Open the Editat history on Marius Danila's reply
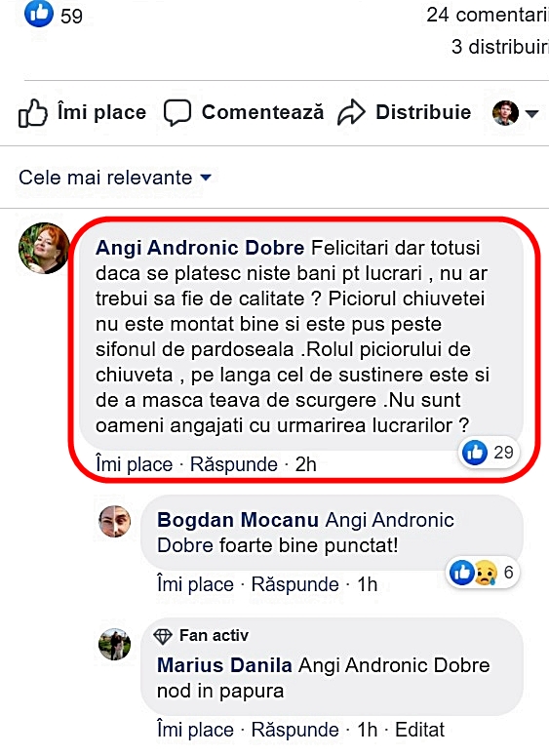The height and width of the screenshot is (756, 549). [x=420, y=730]
